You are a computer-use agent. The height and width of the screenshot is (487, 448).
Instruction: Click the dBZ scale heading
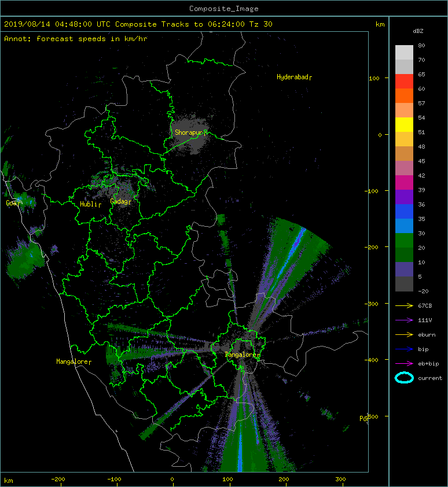tap(418, 31)
